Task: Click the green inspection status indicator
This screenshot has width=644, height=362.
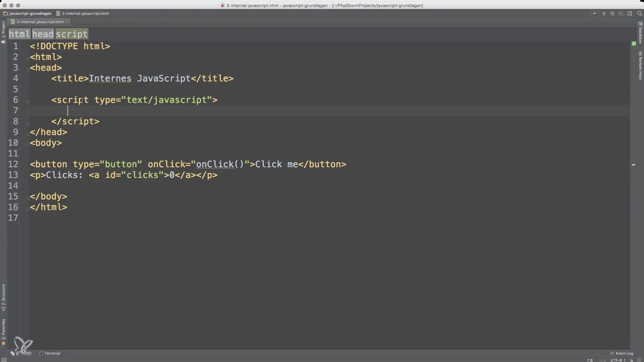Action: tap(634, 44)
